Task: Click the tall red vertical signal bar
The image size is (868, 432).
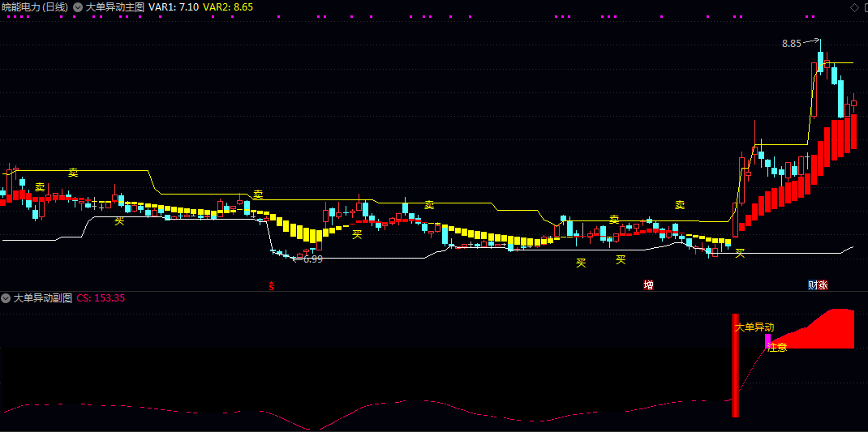Action: (x=735, y=365)
